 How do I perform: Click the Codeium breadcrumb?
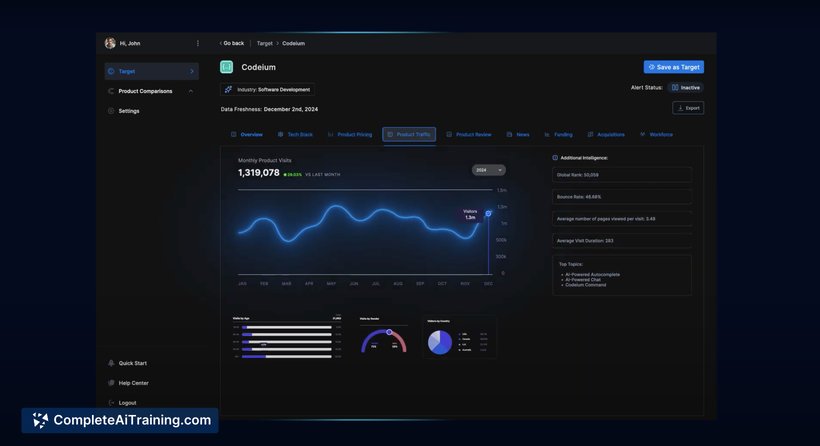click(293, 43)
